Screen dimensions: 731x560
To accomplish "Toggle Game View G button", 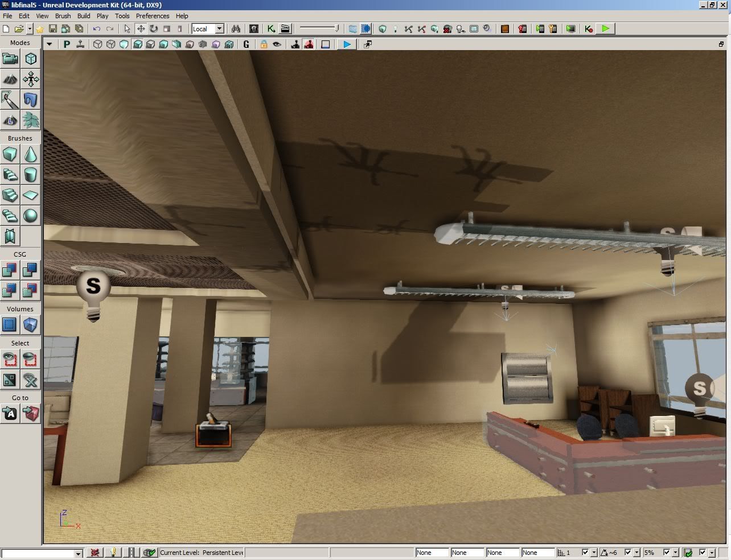I will pos(246,44).
